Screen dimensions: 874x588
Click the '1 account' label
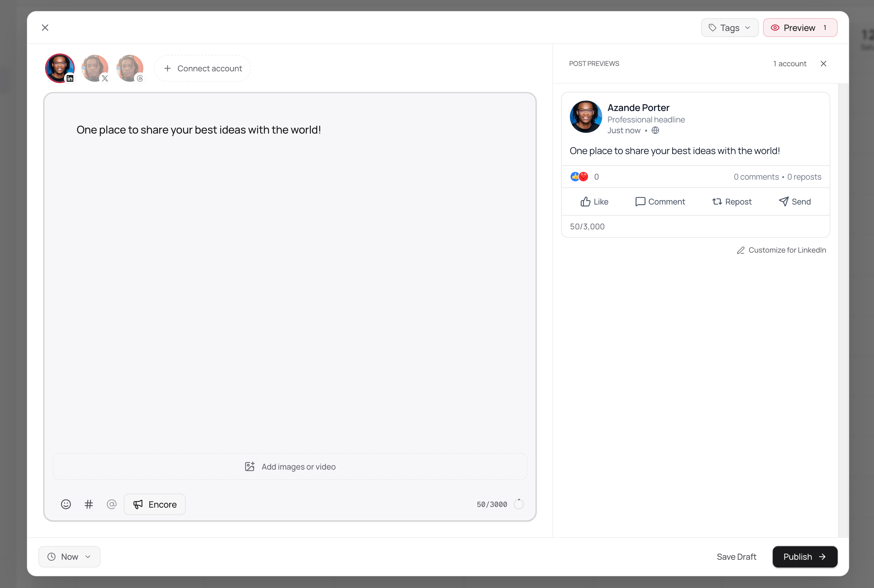pyautogui.click(x=790, y=64)
